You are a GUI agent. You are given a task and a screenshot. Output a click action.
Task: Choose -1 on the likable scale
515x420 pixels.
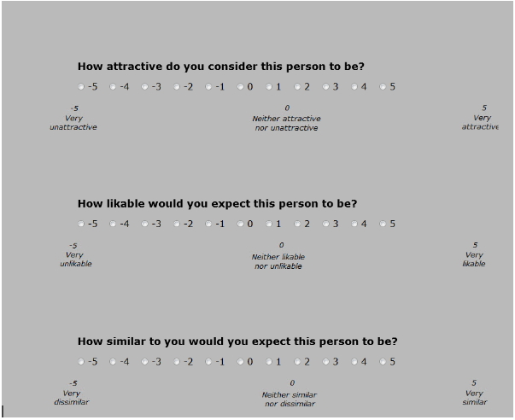(x=208, y=224)
